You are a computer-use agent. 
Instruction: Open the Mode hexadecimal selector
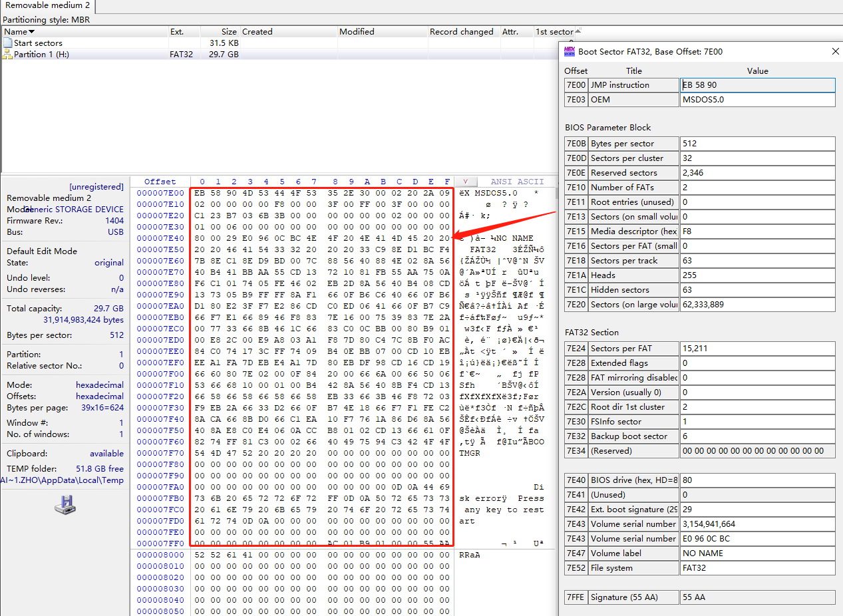[x=100, y=385]
